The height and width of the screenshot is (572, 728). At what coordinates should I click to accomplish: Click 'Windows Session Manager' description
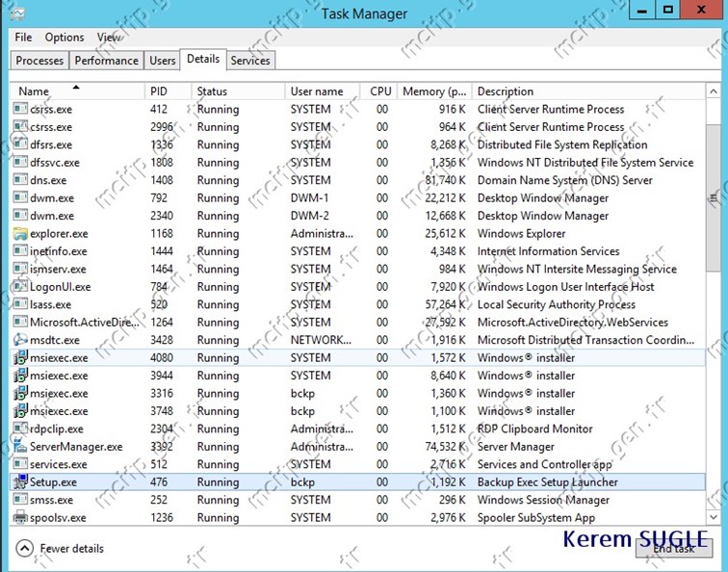[x=543, y=500]
